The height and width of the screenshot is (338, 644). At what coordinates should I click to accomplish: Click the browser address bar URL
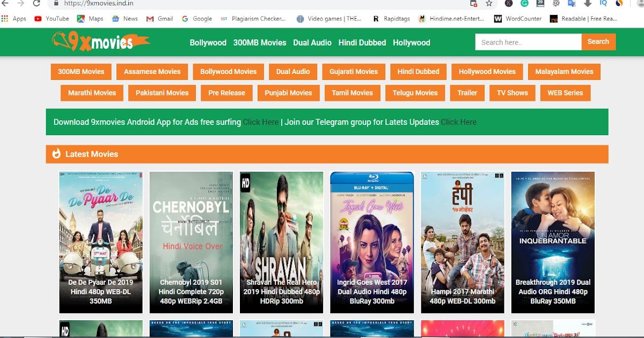[99, 3]
